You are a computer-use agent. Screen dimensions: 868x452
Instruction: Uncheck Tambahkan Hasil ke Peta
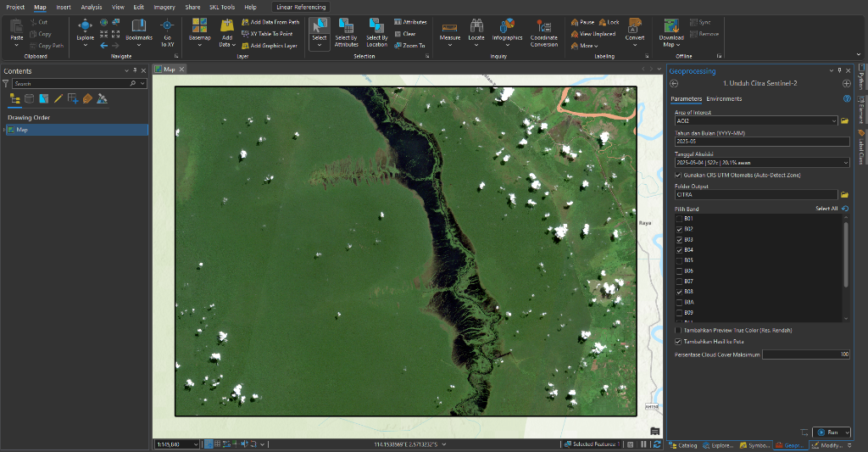coord(678,342)
